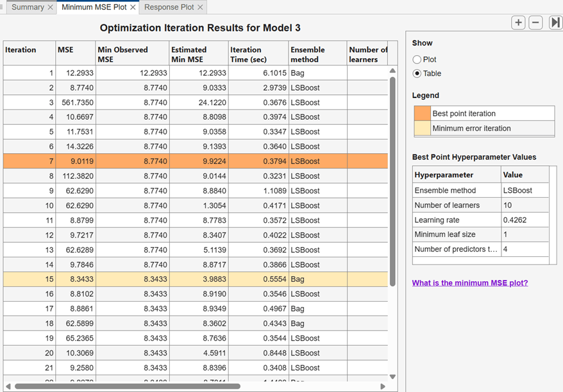
Task: Close the Response Plot tab
Action: pos(200,7)
